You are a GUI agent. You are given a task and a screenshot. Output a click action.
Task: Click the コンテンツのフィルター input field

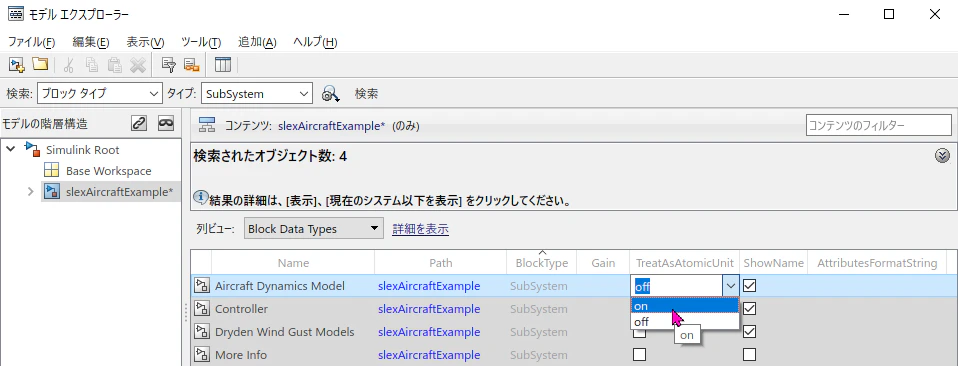879,125
